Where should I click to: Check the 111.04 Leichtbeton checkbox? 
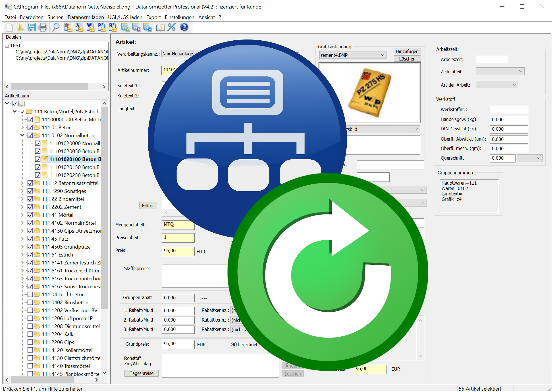click(30, 294)
